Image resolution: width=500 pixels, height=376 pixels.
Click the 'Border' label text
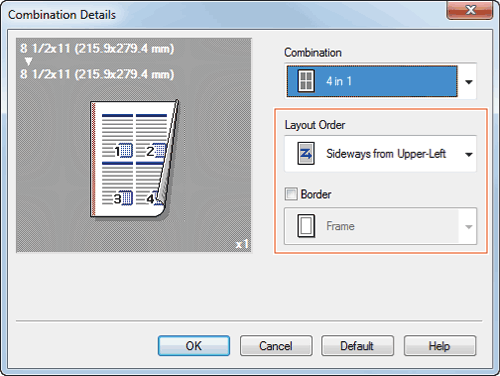tap(316, 194)
